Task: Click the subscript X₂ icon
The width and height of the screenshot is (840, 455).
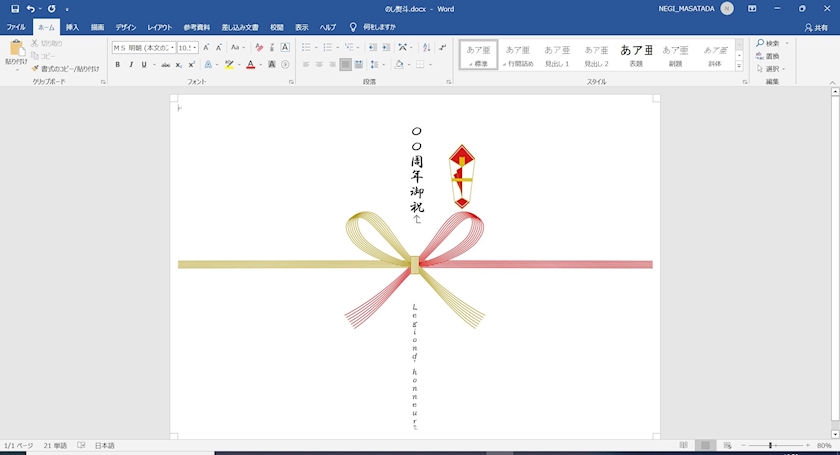Action: tap(178, 64)
